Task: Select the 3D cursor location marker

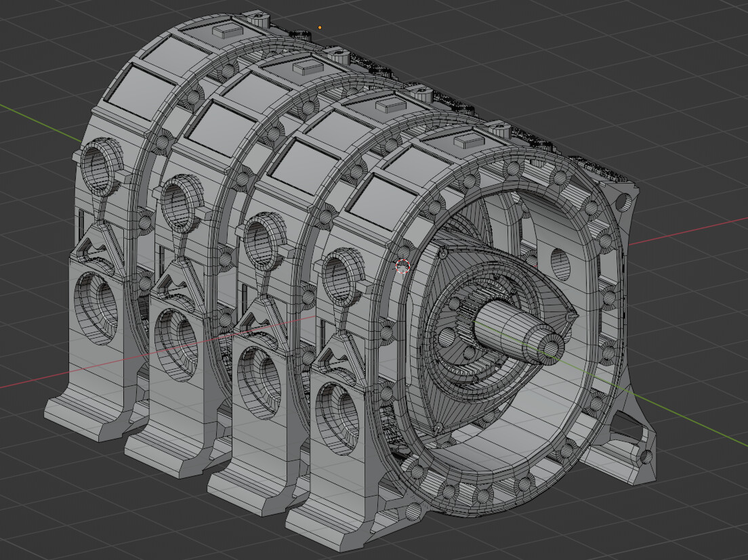Action: (x=401, y=267)
